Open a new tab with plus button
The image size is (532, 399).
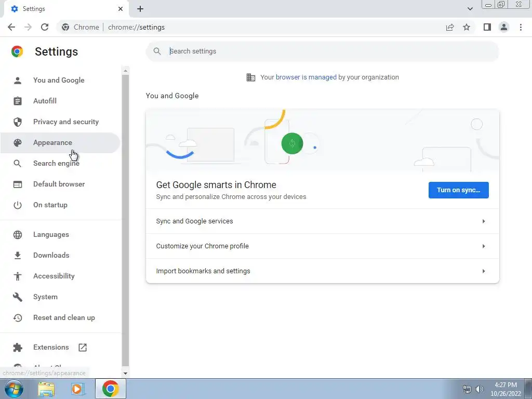tap(140, 9)
